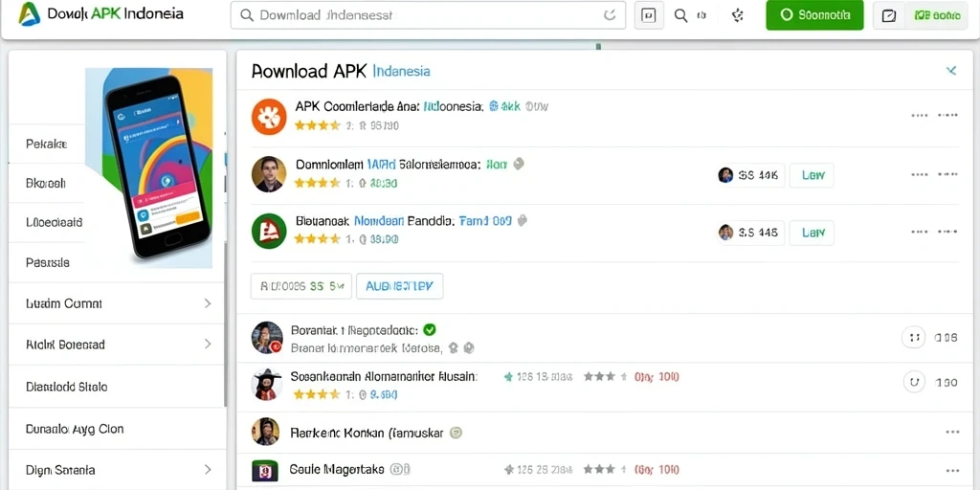Open the Saule Magertaks app icon
The height and width of the screenshot is (490, 980).
pos(264,470)
